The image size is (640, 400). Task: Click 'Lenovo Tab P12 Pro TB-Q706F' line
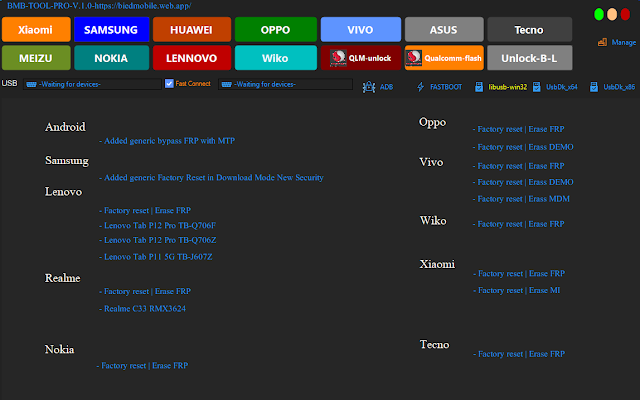click(x=158, y=225)
